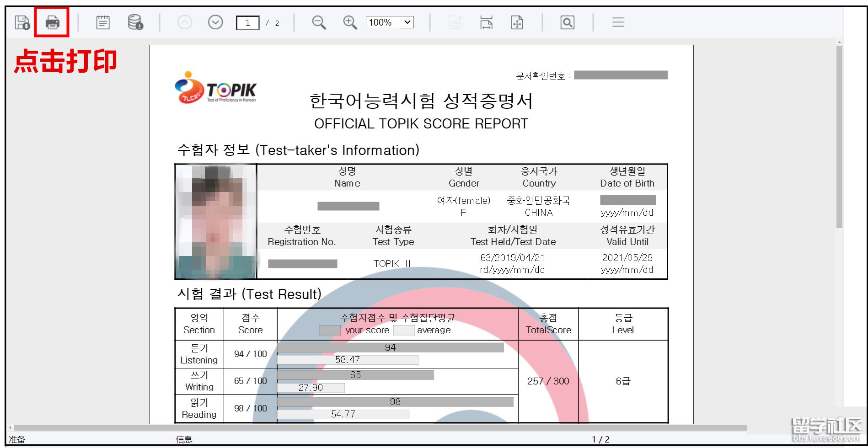868x448 pixels.
Task: Click the TOPIK logo
Action: pyautogui.click(x=215, y=87)
